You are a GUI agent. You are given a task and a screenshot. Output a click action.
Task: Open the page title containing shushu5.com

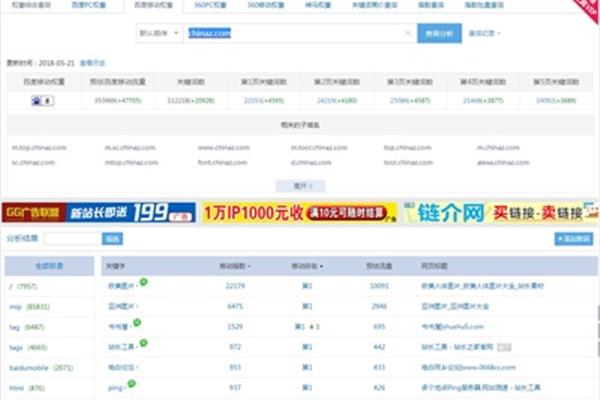click(452, 327)
